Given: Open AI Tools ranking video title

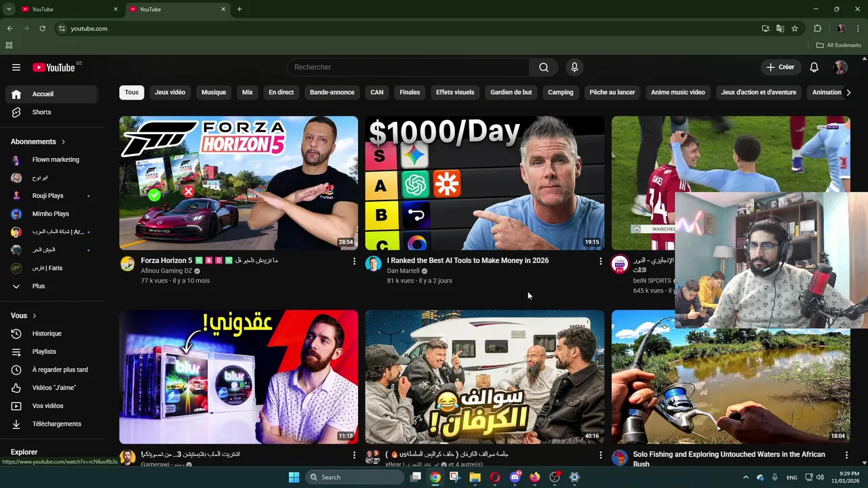Looking at the screenshot, I should point(468,260).
